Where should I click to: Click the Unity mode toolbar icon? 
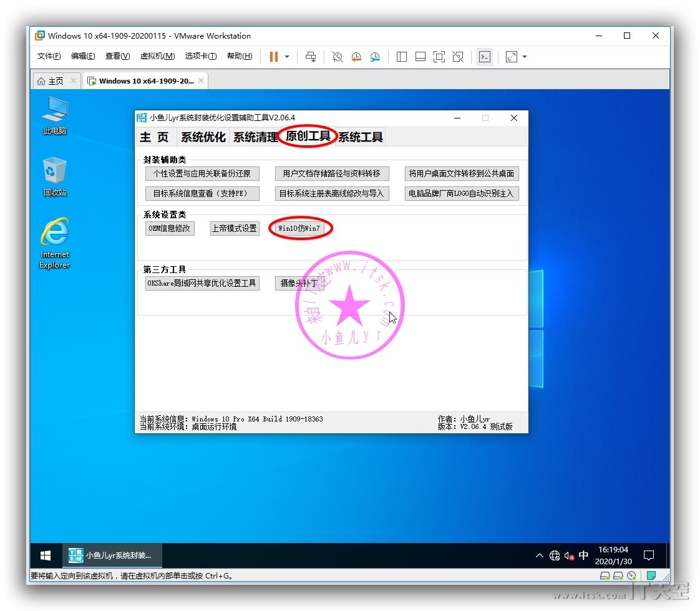point(458,57)
